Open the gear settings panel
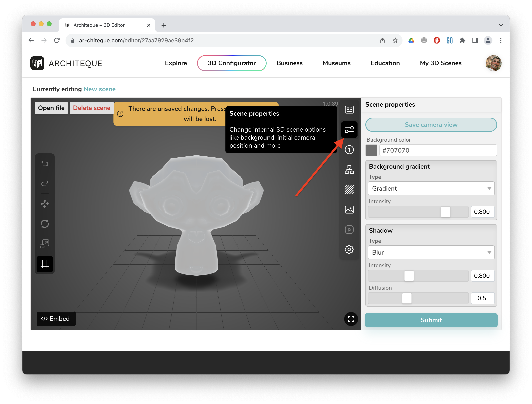This screenshot has height=404, width=532. coord(349,250)
